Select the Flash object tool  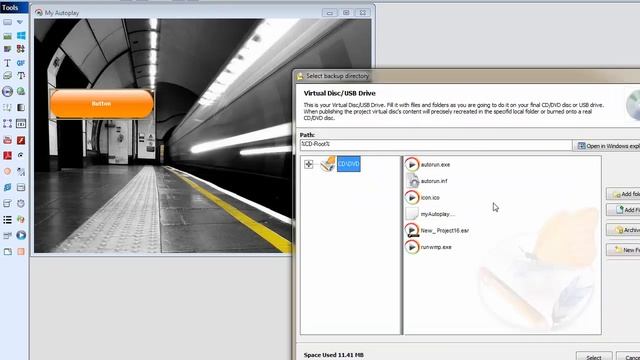(21, 140)
